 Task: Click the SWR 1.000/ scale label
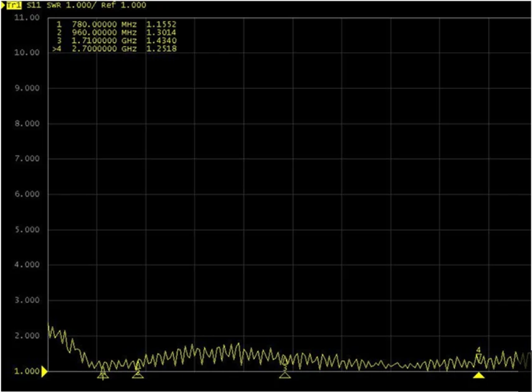point(72,5)
